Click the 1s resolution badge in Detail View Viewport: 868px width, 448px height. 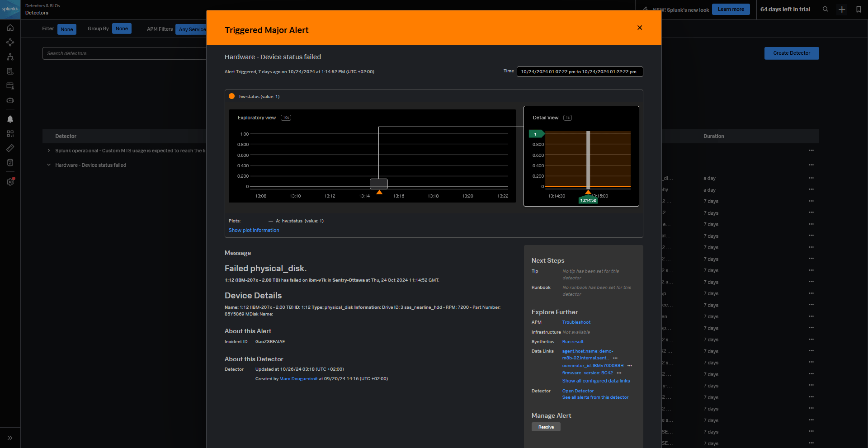point(567,118)
